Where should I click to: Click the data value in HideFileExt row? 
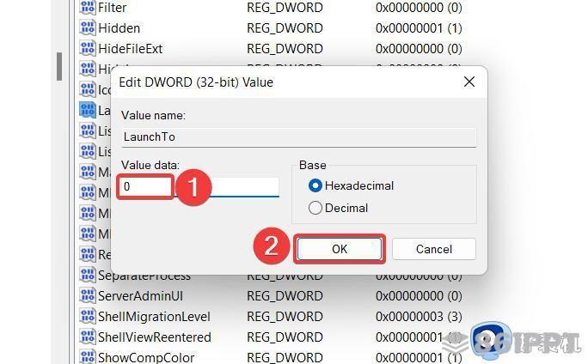pyautogui.click(x=419, y=49)
